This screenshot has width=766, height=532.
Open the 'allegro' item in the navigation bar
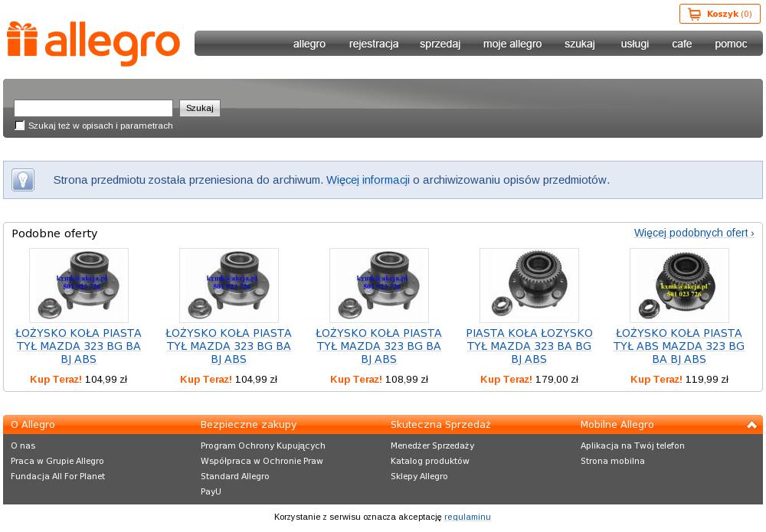coord(309,44)
